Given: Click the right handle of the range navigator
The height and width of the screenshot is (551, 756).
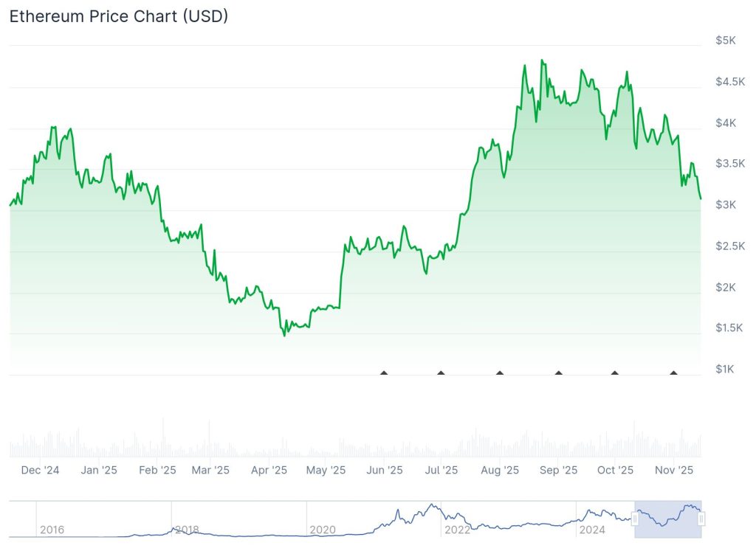Looking at the screenshot, I should click(701, 519).
